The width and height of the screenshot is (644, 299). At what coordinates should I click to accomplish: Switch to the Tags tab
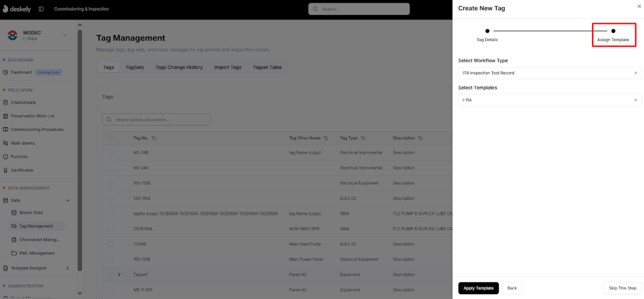point(109,68)
